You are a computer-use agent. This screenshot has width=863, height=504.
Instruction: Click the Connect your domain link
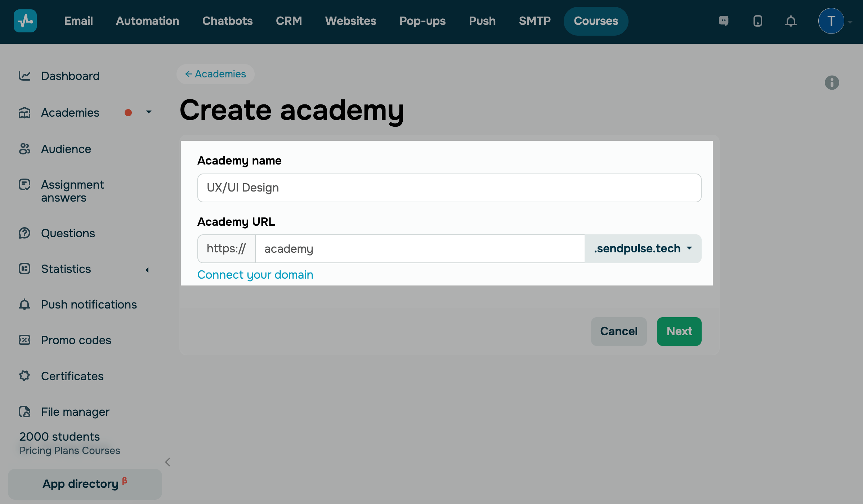pos(255,275)
